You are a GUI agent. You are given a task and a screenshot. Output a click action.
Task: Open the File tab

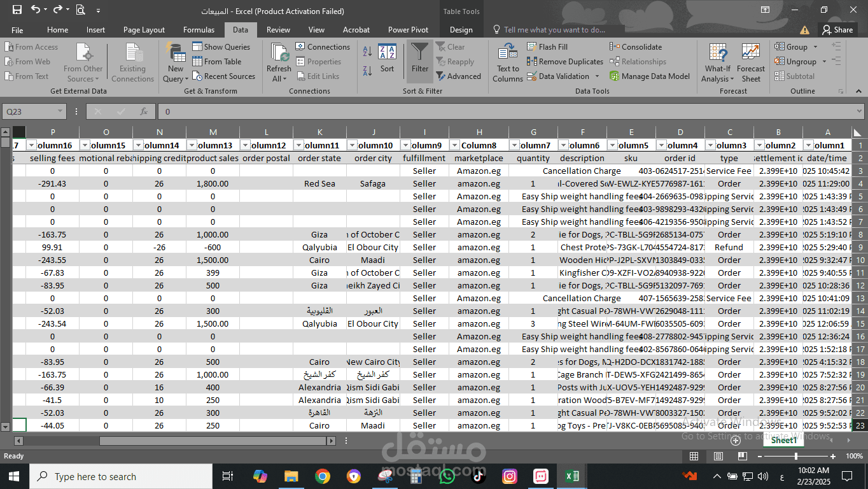pos(17,30)
